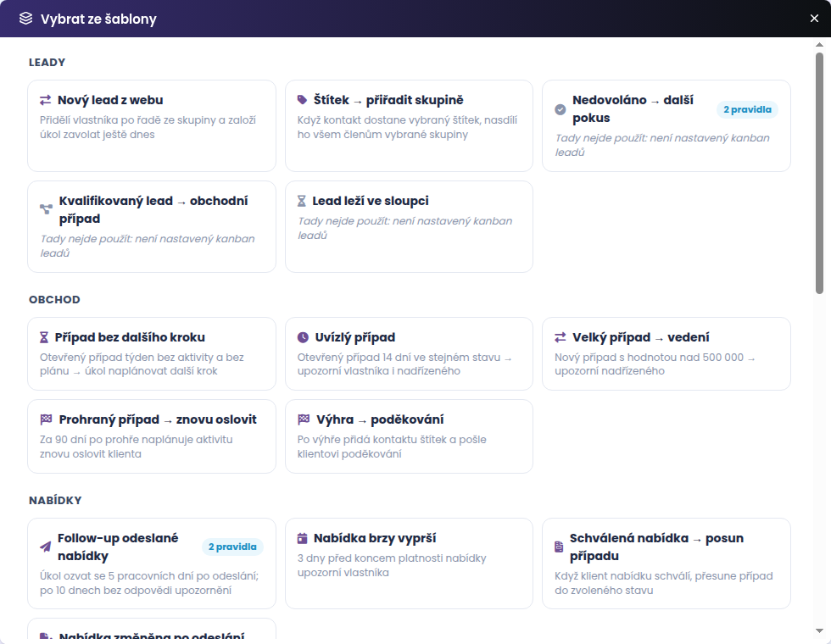
Task: Click the layers icon in dialog header
Action: (x=26, y=19)
